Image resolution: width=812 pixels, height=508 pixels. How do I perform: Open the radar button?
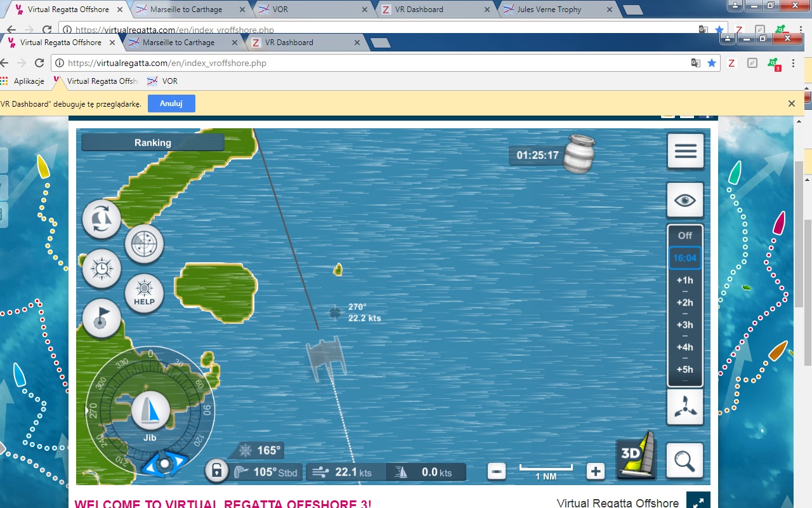tap(144, 244)
